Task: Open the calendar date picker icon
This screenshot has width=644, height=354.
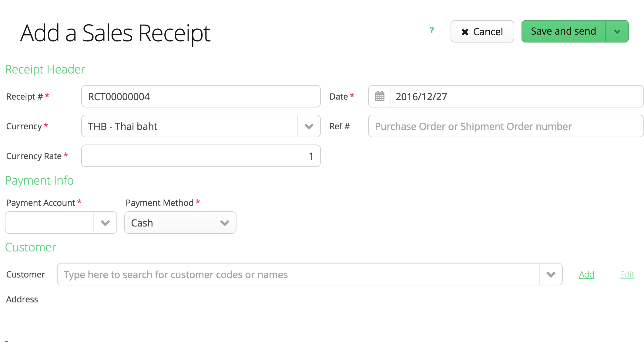Action: tap(380, 97)
